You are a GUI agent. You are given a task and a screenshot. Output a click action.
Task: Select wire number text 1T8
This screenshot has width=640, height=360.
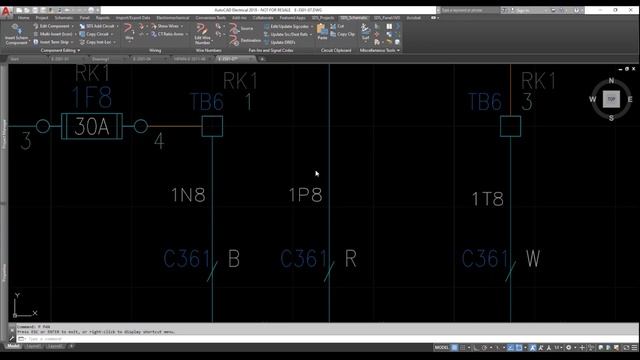coord(488,199)
